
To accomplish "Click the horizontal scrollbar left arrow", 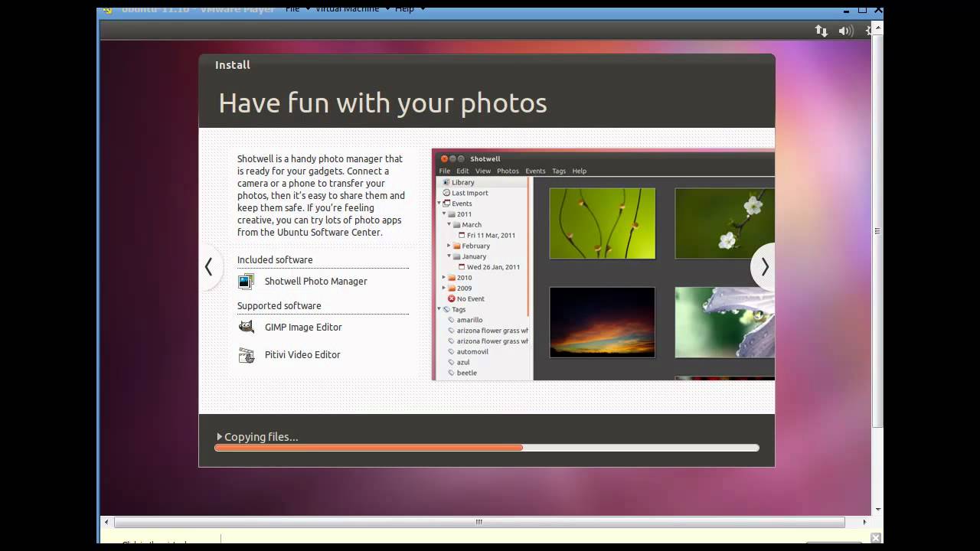I will (106, 522).
